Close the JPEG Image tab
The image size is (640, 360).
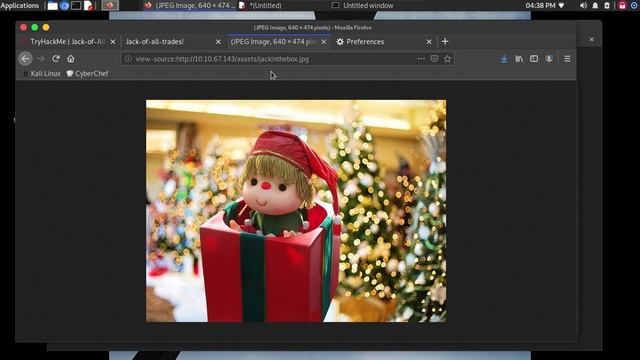324,42
